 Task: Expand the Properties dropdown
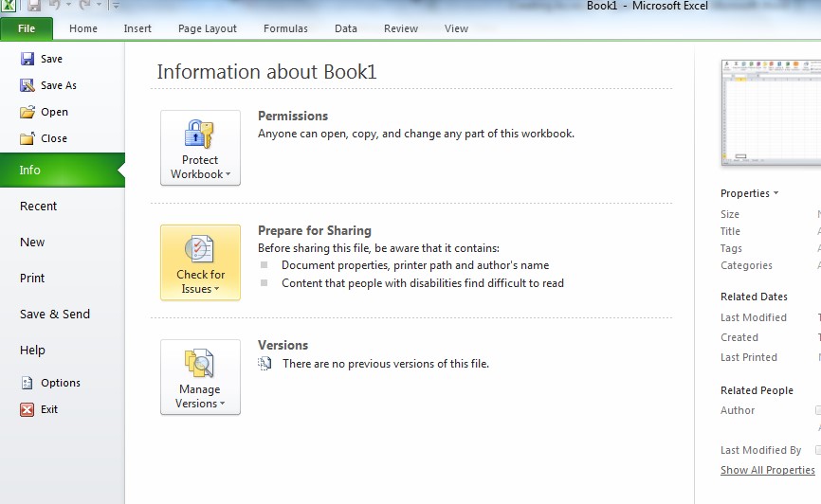coord(749,193)
